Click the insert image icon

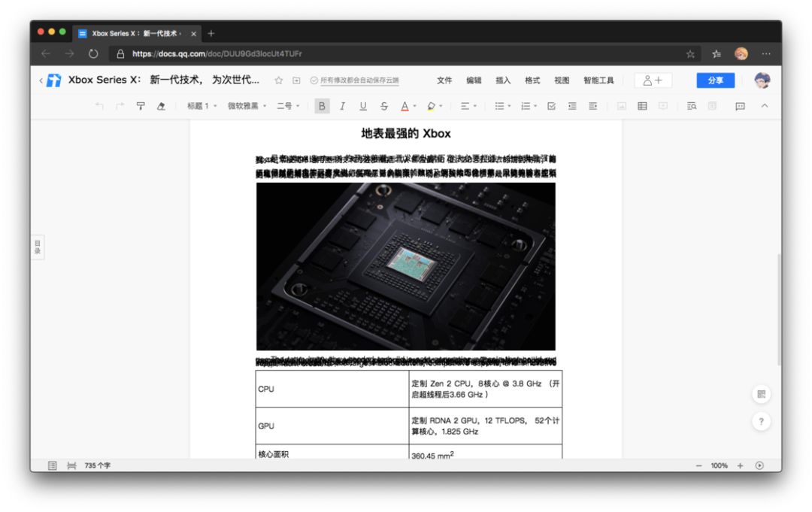(622, 106)
